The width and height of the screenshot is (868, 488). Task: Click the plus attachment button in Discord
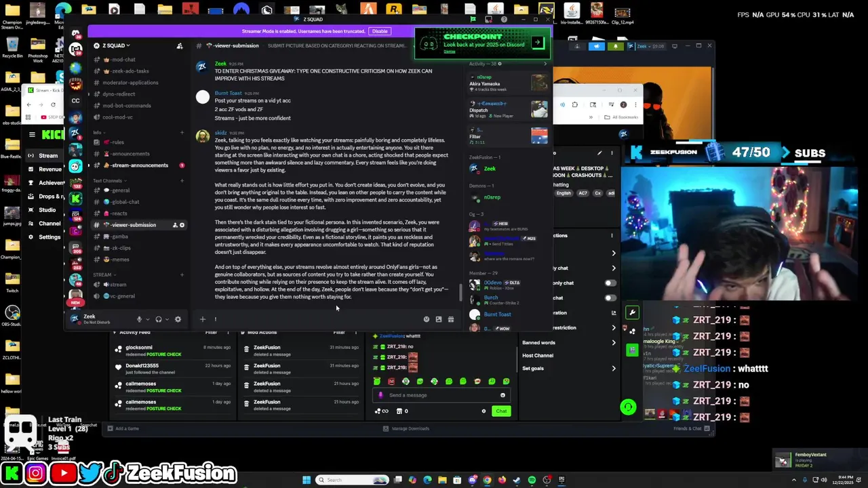(202, 319)
